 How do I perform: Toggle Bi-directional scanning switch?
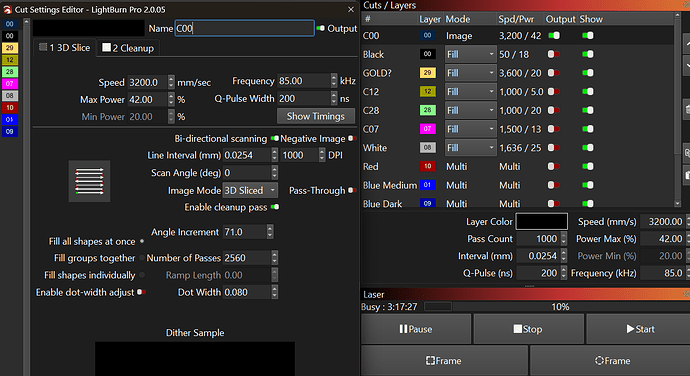tap(275, 138)
